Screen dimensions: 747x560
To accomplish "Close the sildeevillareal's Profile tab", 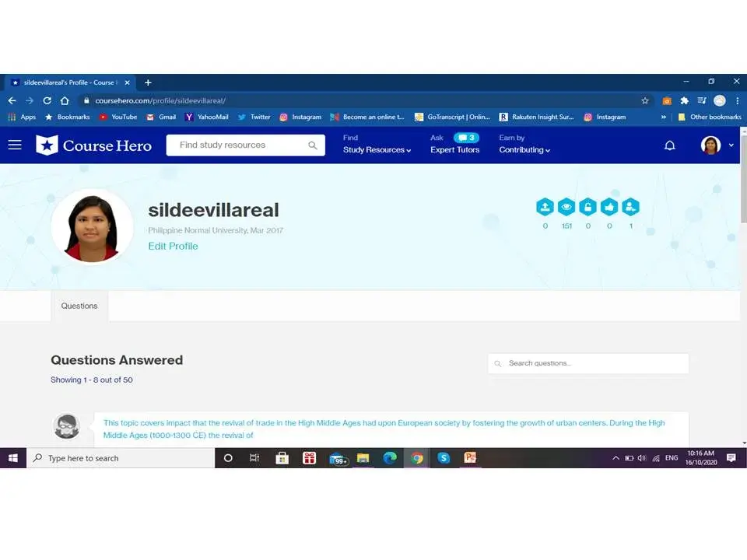I will coord(127,82).
